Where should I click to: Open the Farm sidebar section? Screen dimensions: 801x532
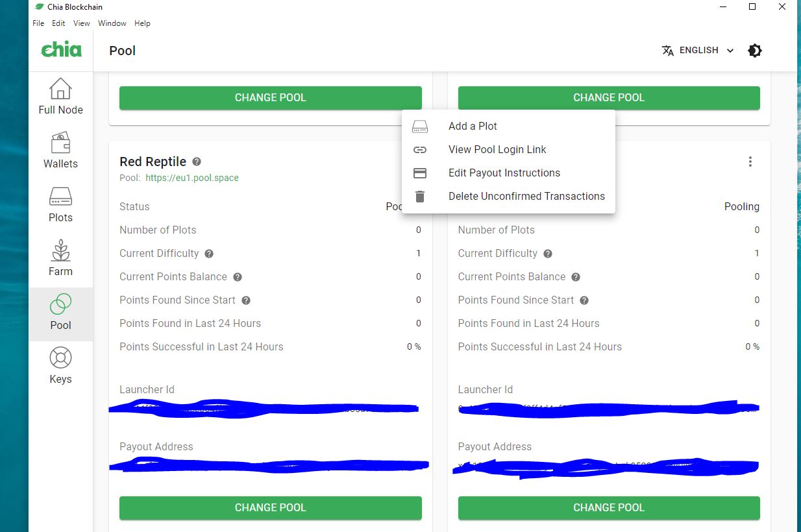click(x=60, y=259)
